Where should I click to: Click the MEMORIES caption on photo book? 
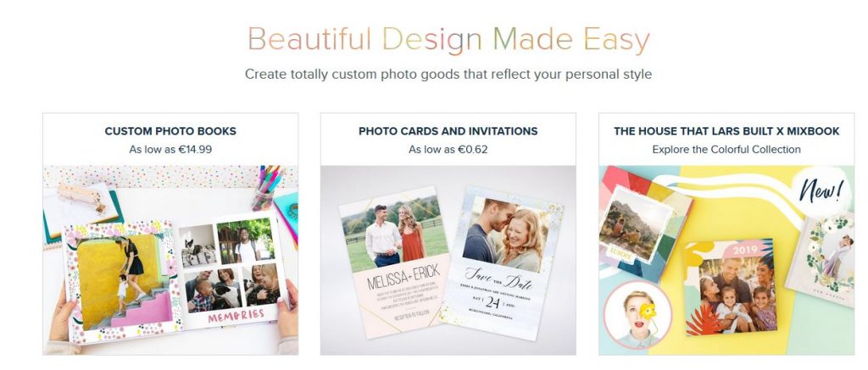click(x=236, y=316)
